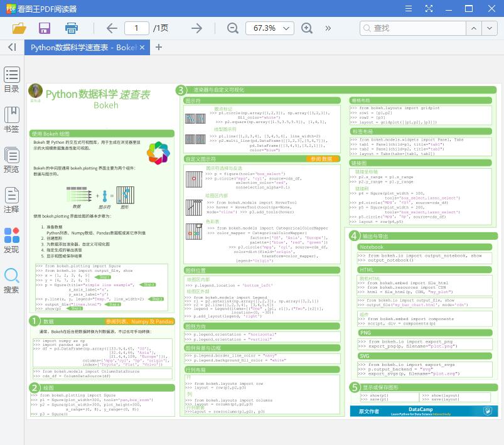
Task: Open the search options dropdown arrow
Action: pyautogui.click(x=490, y=28)
